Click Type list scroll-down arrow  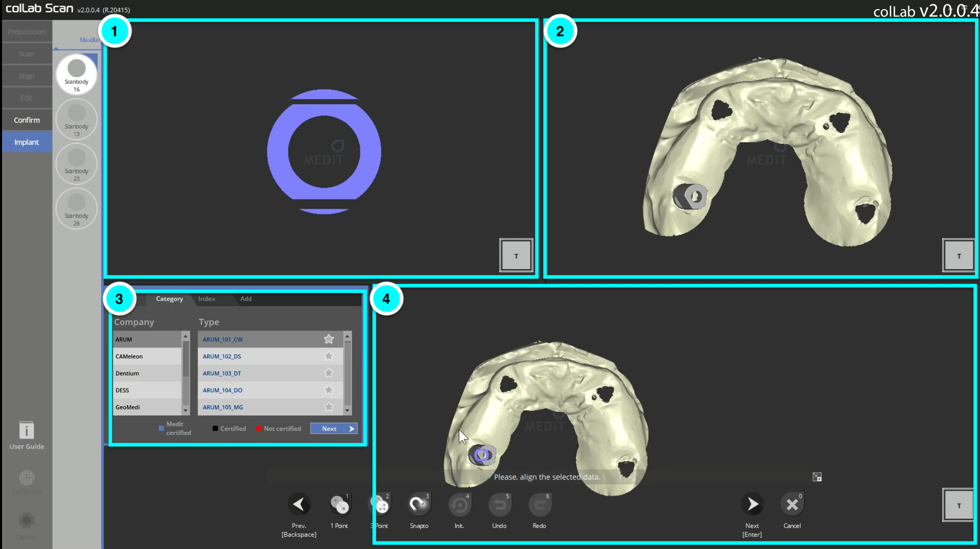click(347, 410)
